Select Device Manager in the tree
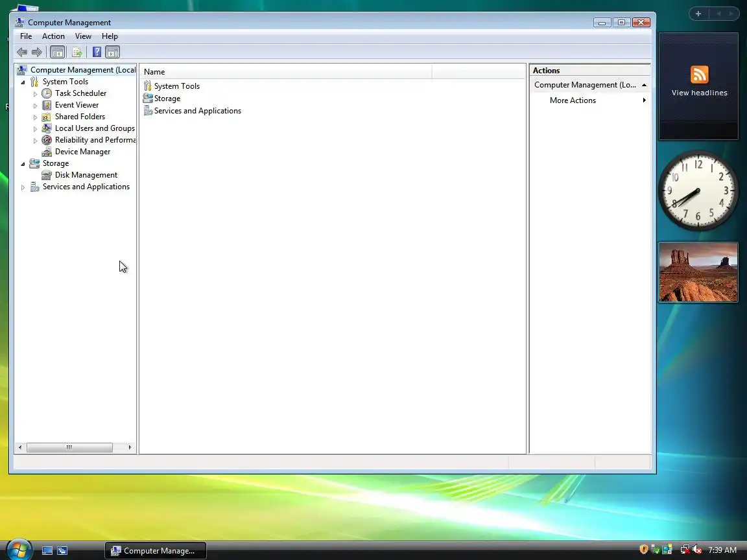This screenshot has width=747, height=560. [x=82, y=152]
